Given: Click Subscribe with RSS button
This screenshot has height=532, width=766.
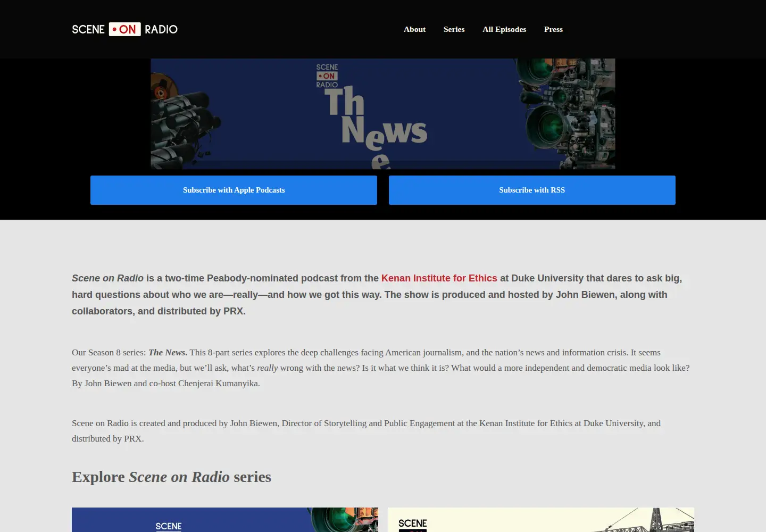Looking at the screenshot, I should pyautogui.click(x=532, y=190).
